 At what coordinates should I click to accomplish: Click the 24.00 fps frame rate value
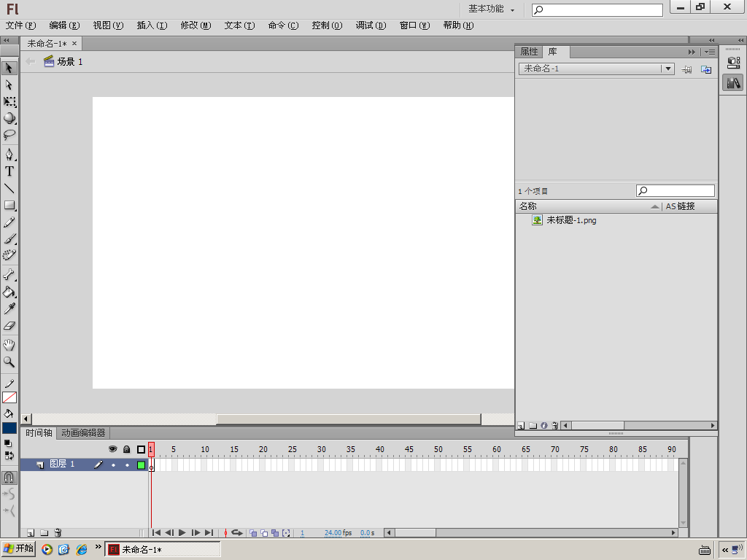[333, 533]
